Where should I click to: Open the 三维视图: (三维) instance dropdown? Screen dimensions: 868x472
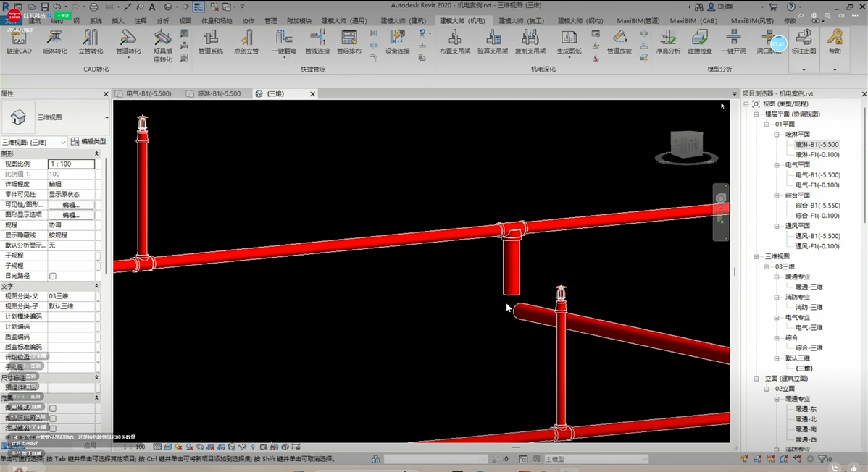(62, 142)
